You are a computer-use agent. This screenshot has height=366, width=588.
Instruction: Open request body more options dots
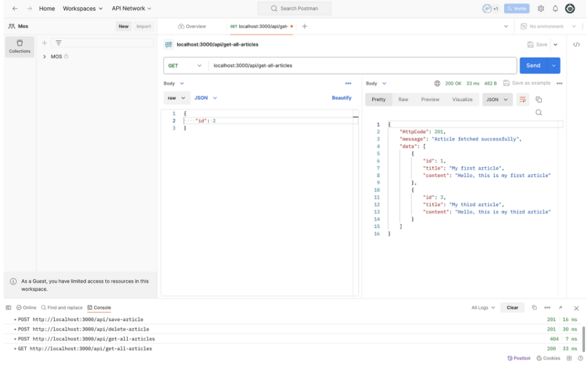[x=348, y=84]
